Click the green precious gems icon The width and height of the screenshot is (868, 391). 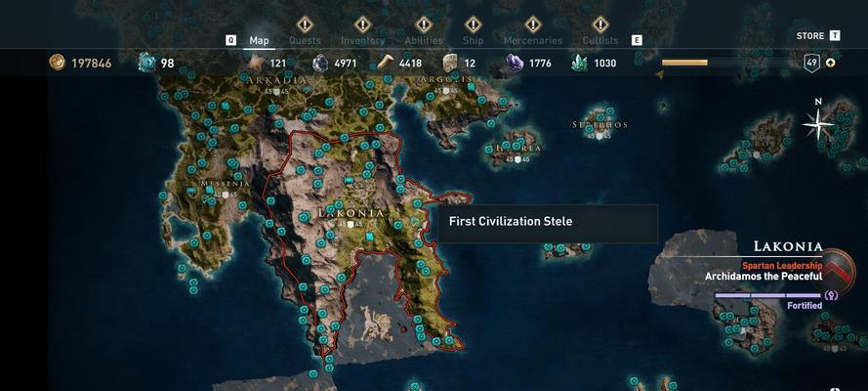point(579,64)
